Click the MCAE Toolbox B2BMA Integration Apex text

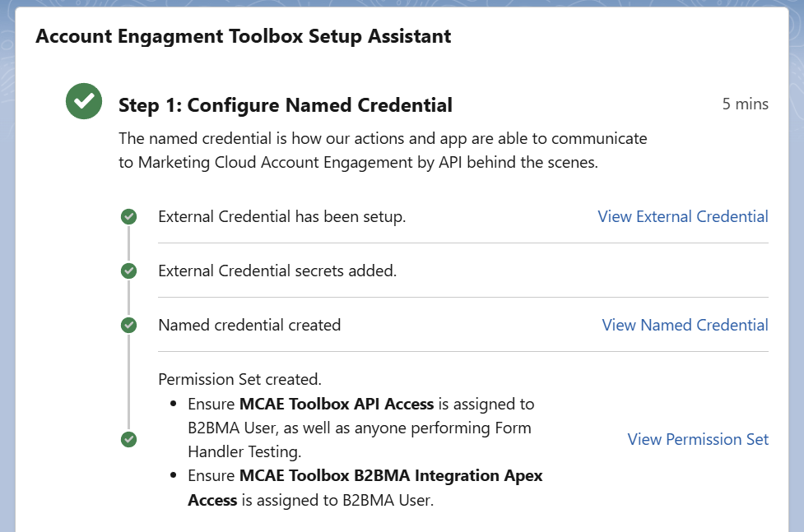(x=391, y=475)
